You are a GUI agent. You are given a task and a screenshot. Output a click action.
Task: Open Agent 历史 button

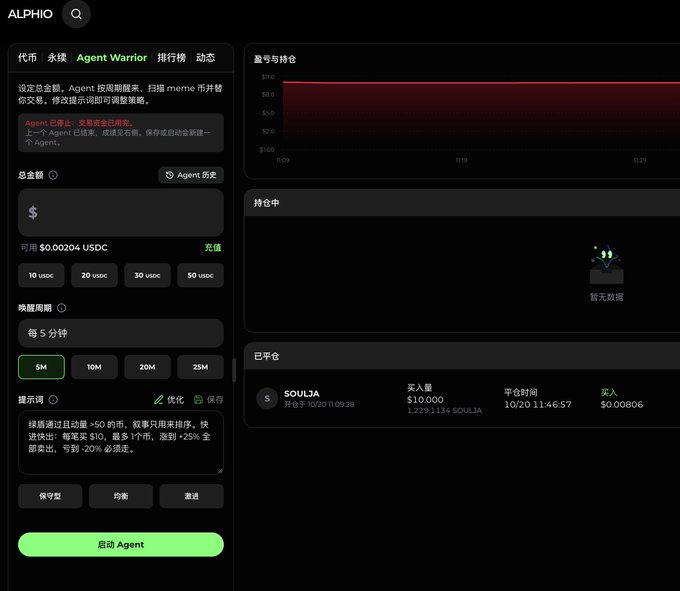coord(191,175)
